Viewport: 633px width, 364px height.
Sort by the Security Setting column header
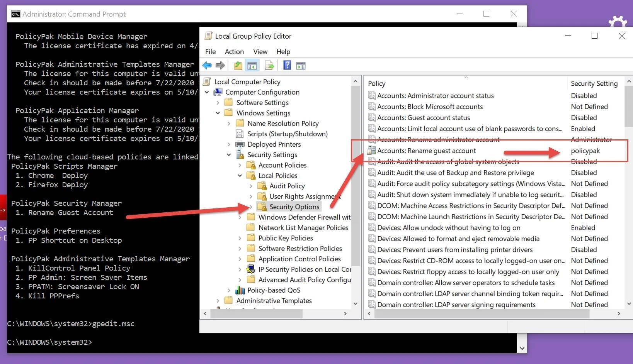[x=594, y=84]
